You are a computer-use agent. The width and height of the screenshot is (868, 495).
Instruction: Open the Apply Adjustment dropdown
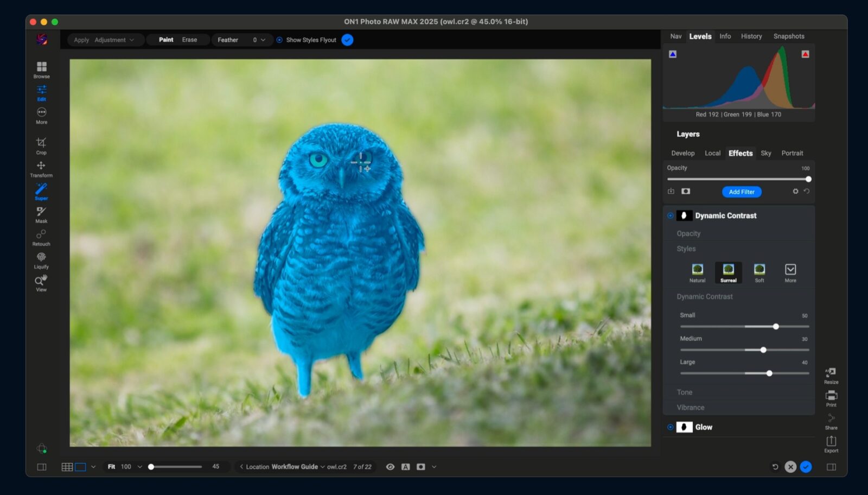pos(104,40)
